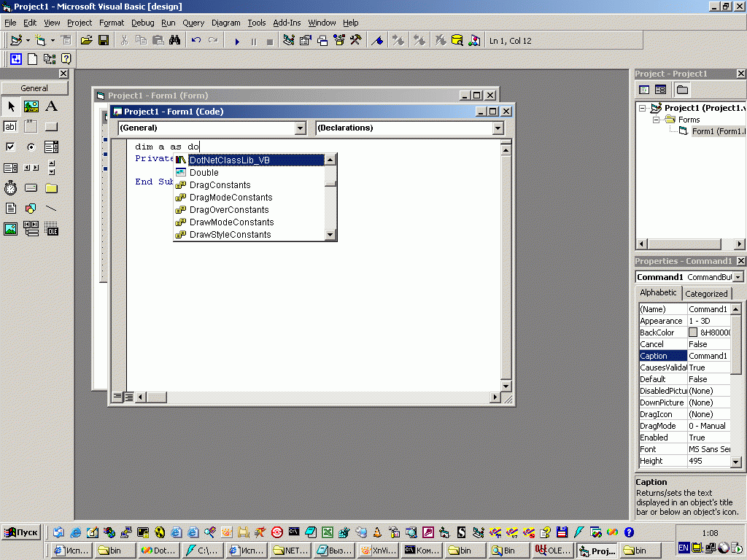Open the Add-Ins menu

click(287, 23)
